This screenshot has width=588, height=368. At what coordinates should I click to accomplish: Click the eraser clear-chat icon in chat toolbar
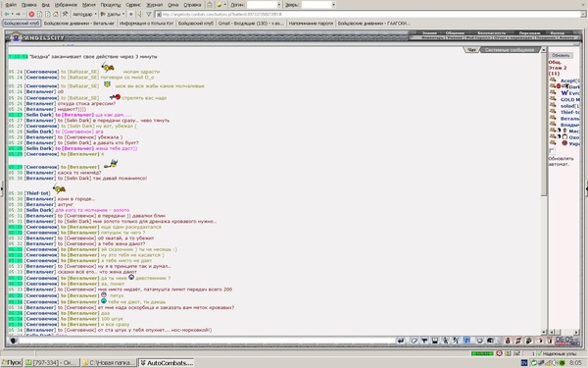click(x=414, y=341)
